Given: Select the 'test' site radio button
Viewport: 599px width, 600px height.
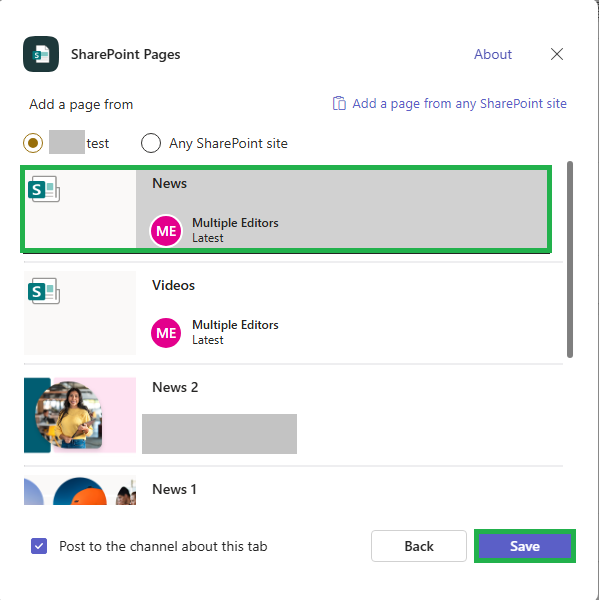Looking at the screenshot, I should [x=33, y=143].
